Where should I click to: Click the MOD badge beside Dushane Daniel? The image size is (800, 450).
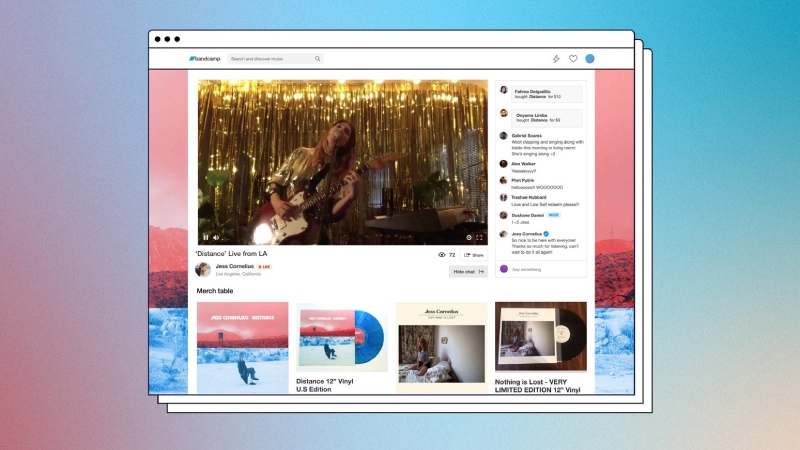pos(554,215)
